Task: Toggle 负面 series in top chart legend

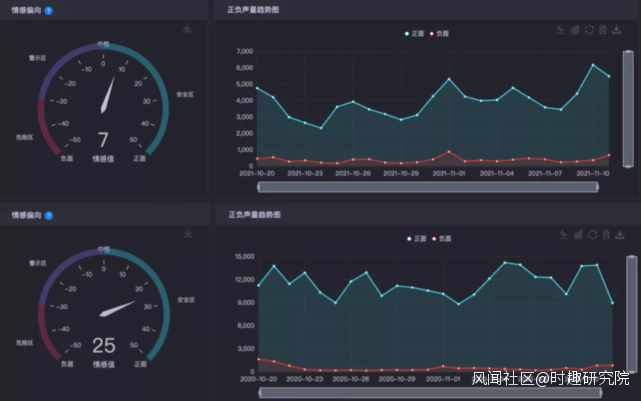Action: (439, 34)
